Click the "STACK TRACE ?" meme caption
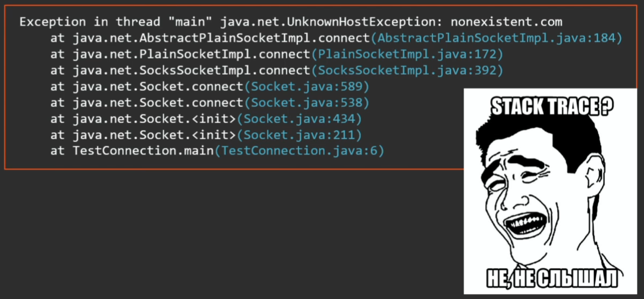Viewport: 644px width, 299px height. point(552,106)
